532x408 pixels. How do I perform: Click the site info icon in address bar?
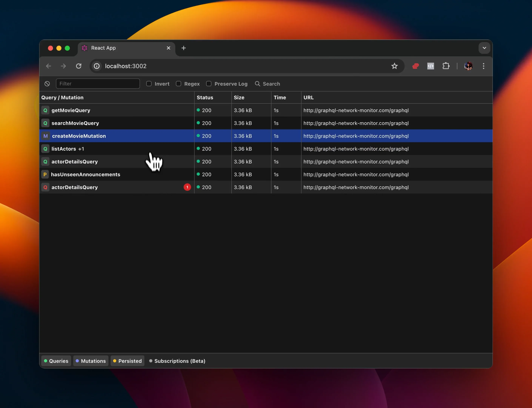coord(97,66)
